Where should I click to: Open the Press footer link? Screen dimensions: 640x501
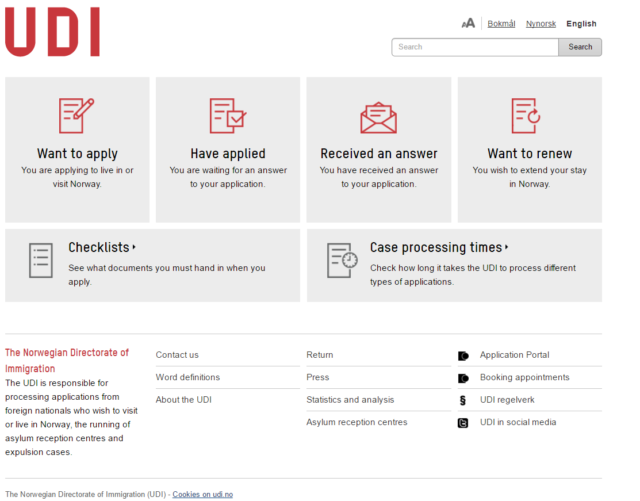click(318, 377)
